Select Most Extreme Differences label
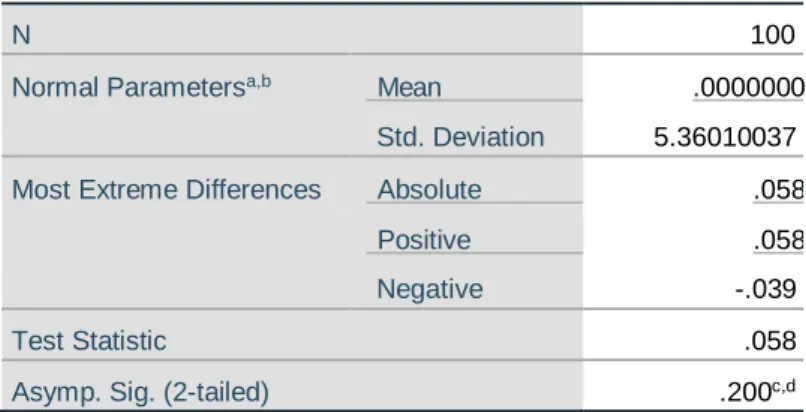The height and width of the screenshot is (412, 806). [x=166, y=189]
